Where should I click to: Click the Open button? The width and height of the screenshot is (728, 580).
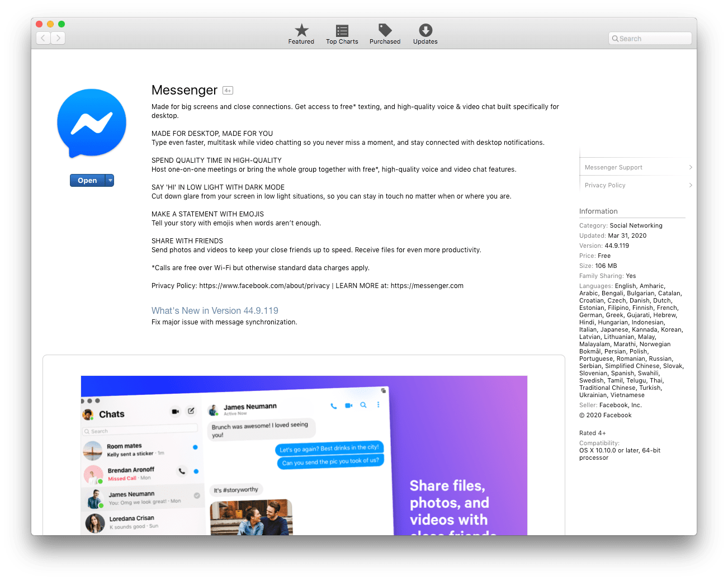[x=88, y=180]
